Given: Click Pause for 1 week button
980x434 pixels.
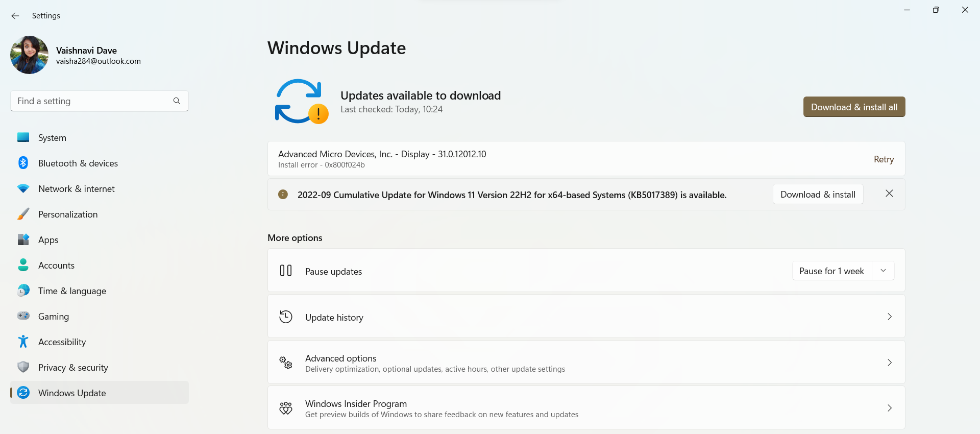Looking at the screenshot, I should [831, 271].
